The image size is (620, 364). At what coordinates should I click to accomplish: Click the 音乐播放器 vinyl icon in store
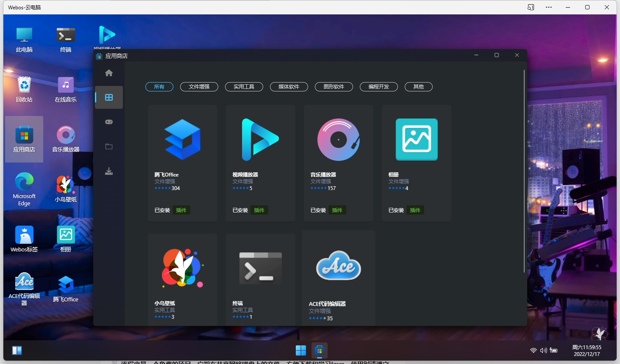point(339,139)
